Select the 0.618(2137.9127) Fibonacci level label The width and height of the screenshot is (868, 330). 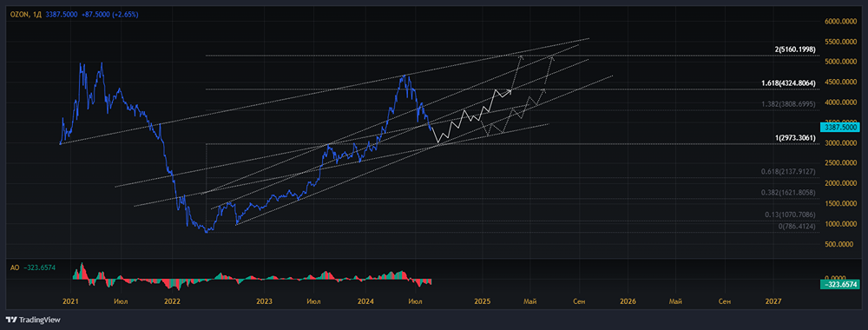pyautogui.click(x=789, y=172)
